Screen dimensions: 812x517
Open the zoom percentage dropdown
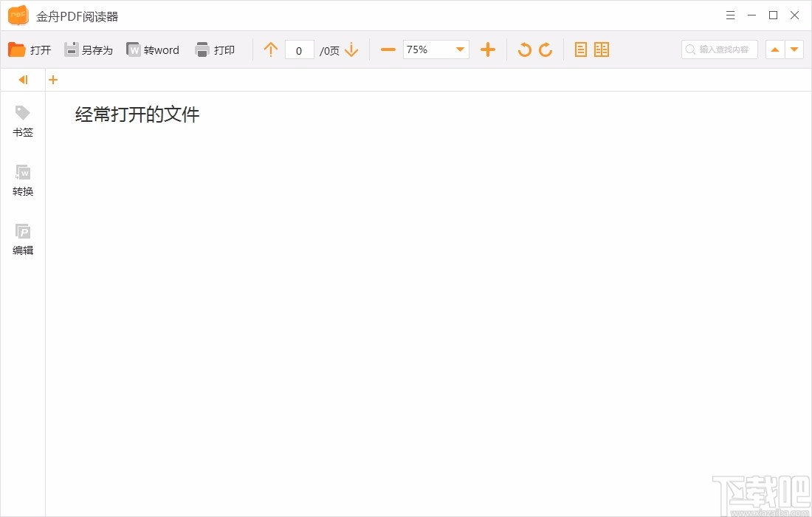tap(460, 49)
